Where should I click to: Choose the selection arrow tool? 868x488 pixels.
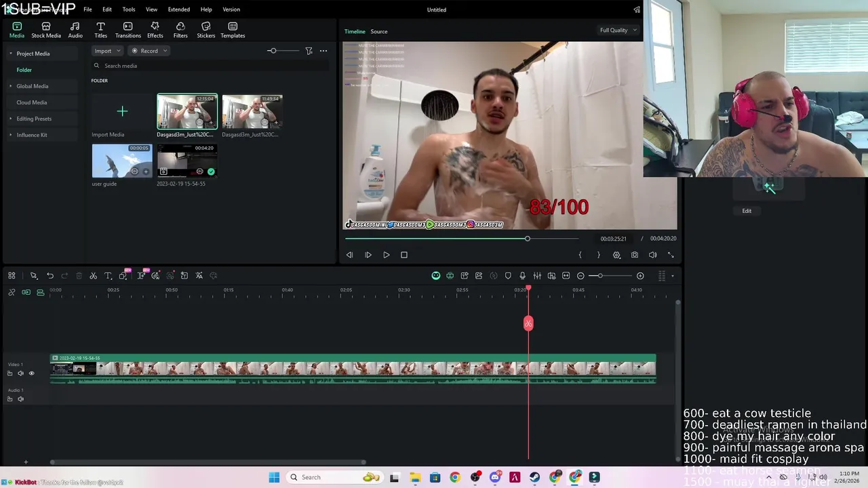click(33, 276)
